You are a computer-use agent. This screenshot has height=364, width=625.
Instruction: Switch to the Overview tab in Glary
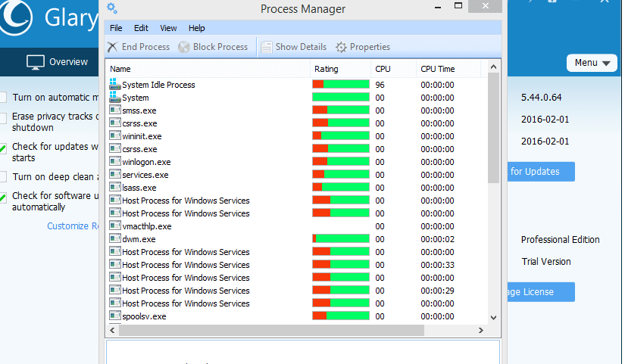click(57, 62)
